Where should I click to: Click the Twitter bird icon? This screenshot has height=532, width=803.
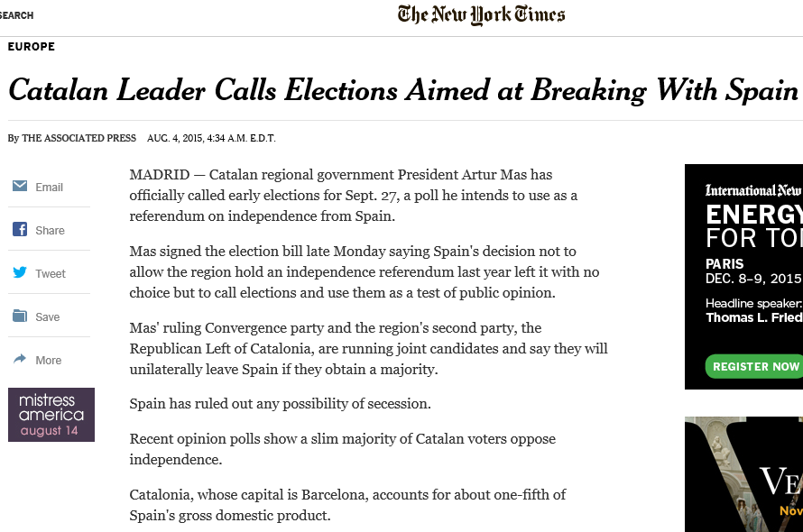(x=20, y=272)
